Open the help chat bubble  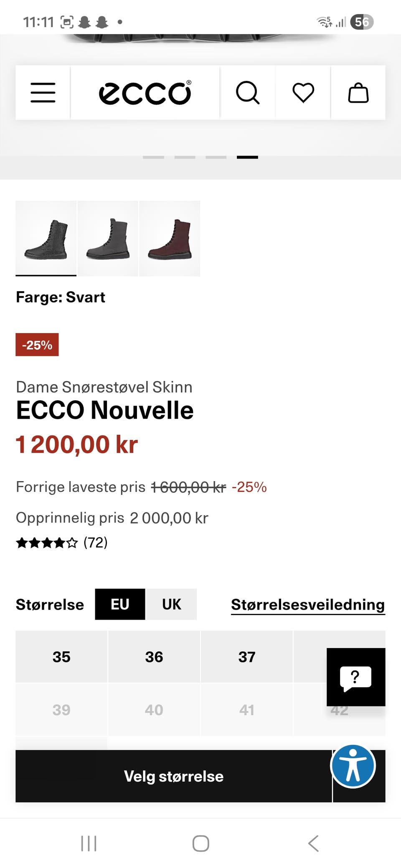[x=355, y=677]
